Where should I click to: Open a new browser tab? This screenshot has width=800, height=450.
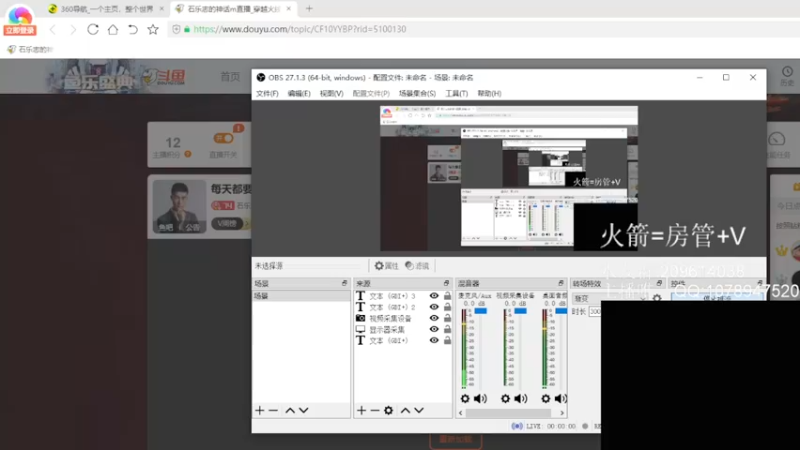tap(309, 9)
